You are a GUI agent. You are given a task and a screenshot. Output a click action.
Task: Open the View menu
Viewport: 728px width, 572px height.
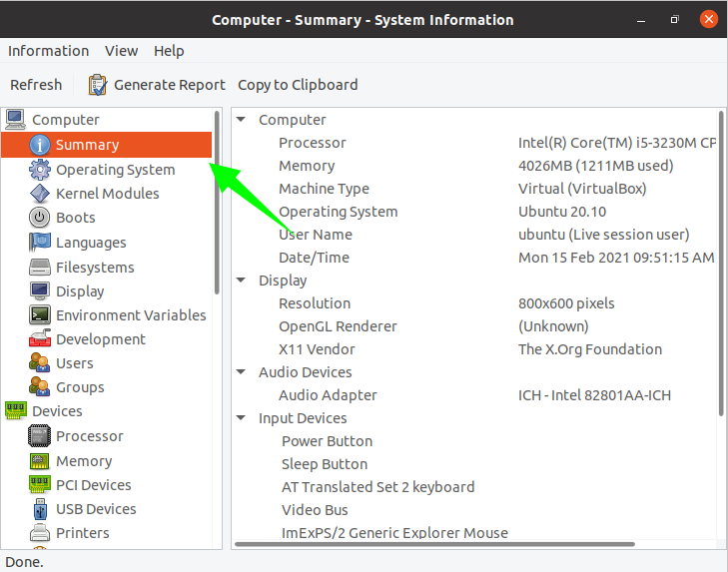tap(122, 51)
